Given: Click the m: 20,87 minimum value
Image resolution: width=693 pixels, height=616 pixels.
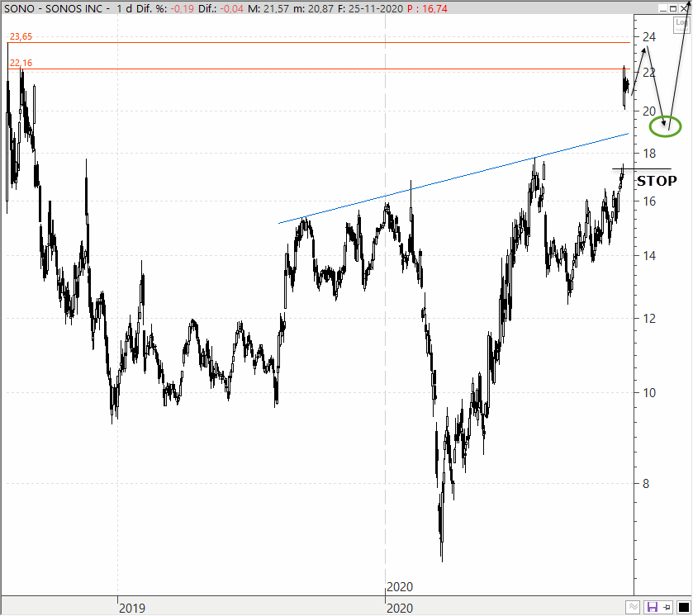Looking at the screenshot, I should click(x=313, y=9).
